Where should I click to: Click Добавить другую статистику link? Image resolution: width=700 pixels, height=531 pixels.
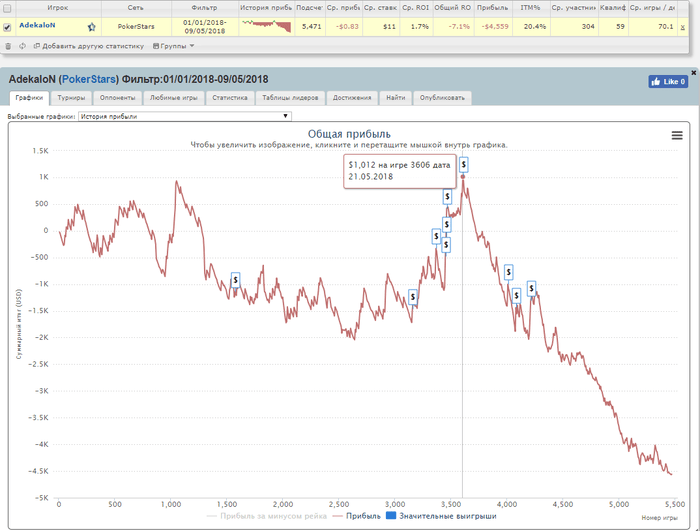(89, 46)
